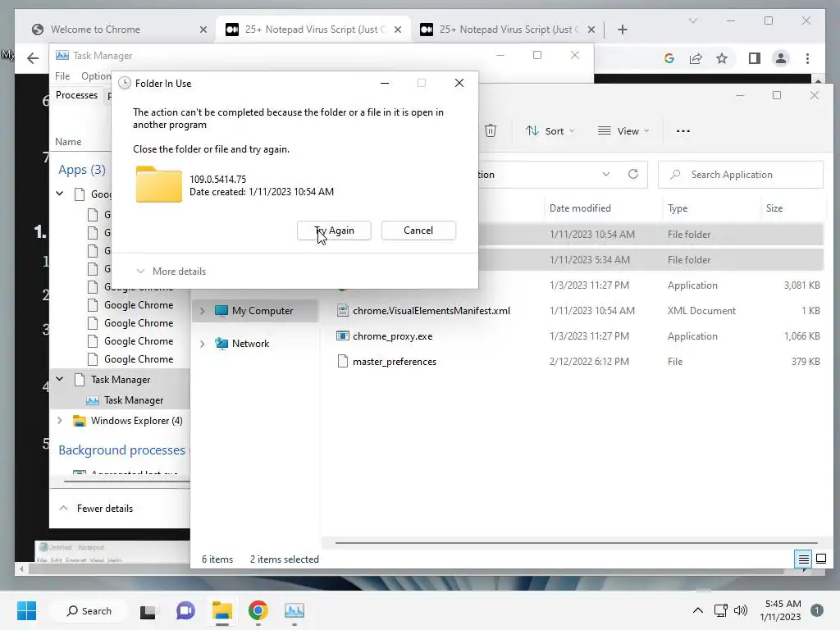The image size is (840, 630).
Task: Click the Size column header
Action: point(774,208)
